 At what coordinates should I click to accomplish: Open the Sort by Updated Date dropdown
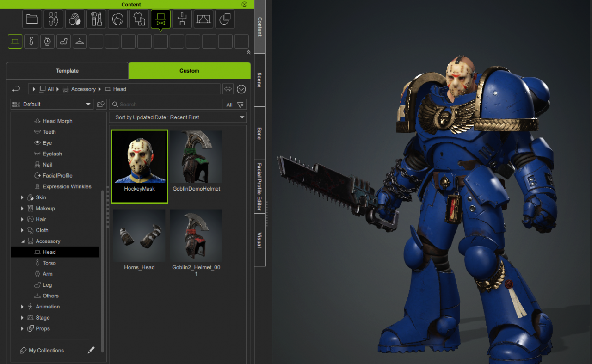point(178,117)
